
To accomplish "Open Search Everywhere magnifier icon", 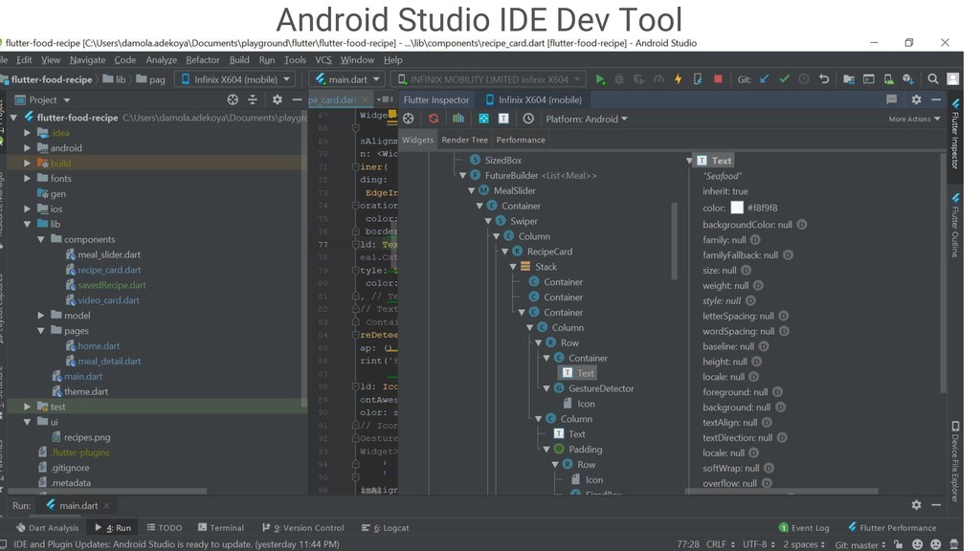I will [x=932, y=79].
